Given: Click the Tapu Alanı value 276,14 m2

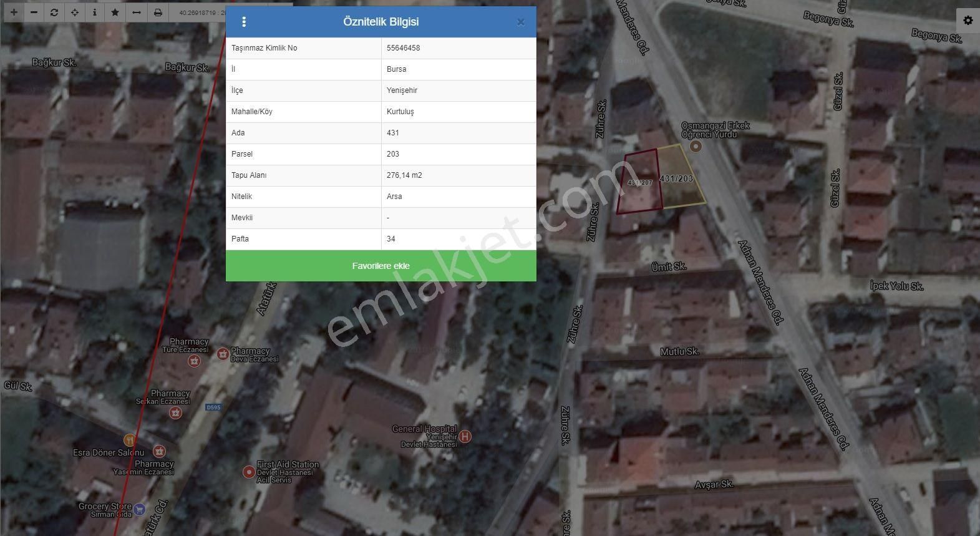Looking at the screenshot, I should click(404, 175).
